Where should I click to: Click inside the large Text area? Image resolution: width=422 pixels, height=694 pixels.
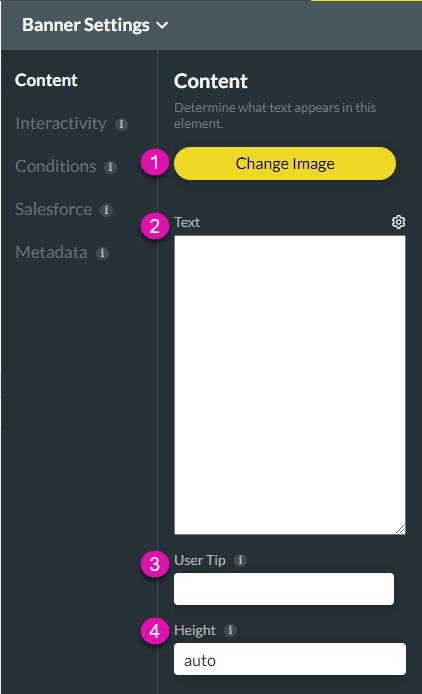point(290,385)
